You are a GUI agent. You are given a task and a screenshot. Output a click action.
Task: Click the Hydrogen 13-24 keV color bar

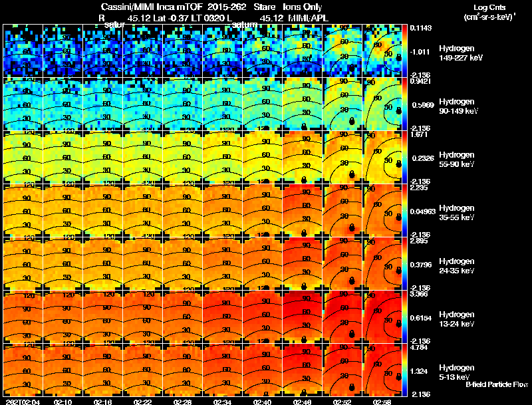coord(405,316)
